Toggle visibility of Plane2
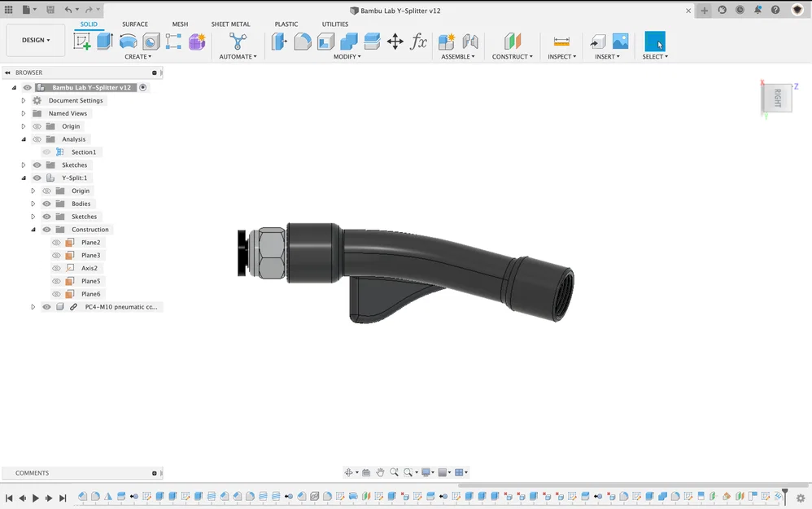The height and width of the screenshot is (509, 812). pos(56,243)
